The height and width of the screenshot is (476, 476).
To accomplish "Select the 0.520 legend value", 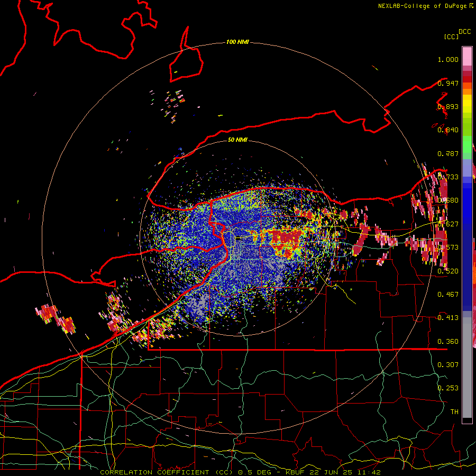I will pyautogui.click(x=448, y=271).
